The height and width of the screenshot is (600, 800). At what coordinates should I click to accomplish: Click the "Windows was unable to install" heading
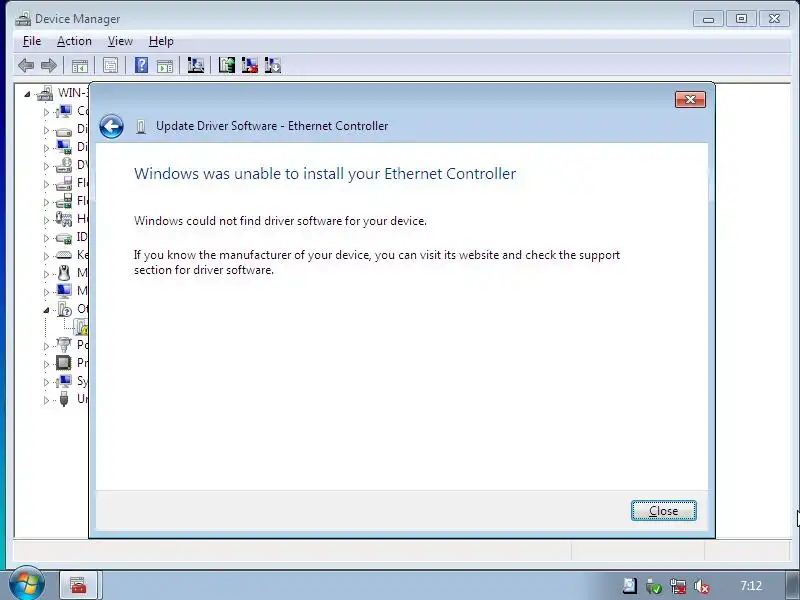coord(325,174)
